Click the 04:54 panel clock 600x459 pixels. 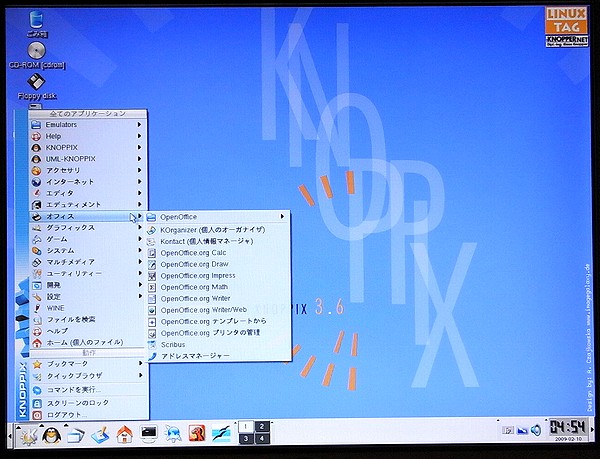[x=568, y=427]
